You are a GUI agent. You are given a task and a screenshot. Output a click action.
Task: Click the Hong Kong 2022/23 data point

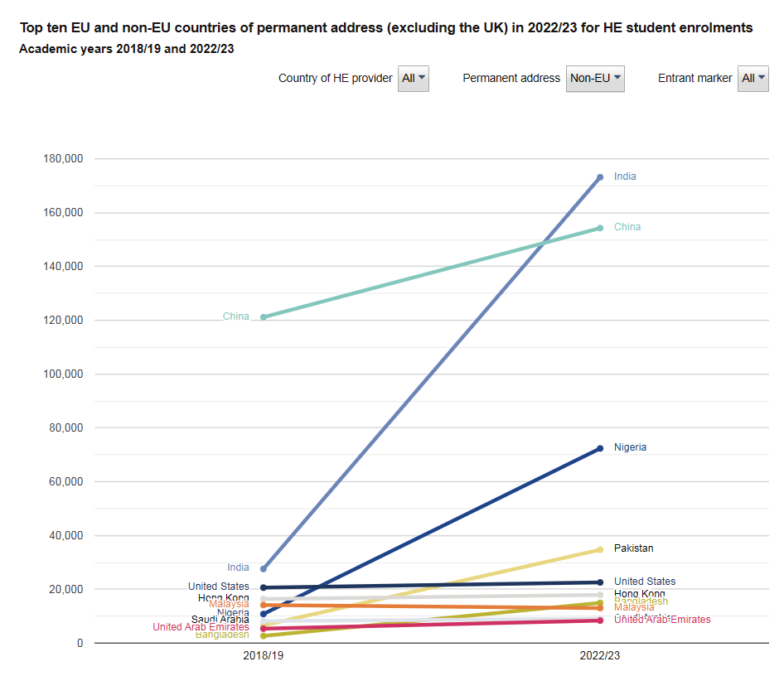coord(600,595)
